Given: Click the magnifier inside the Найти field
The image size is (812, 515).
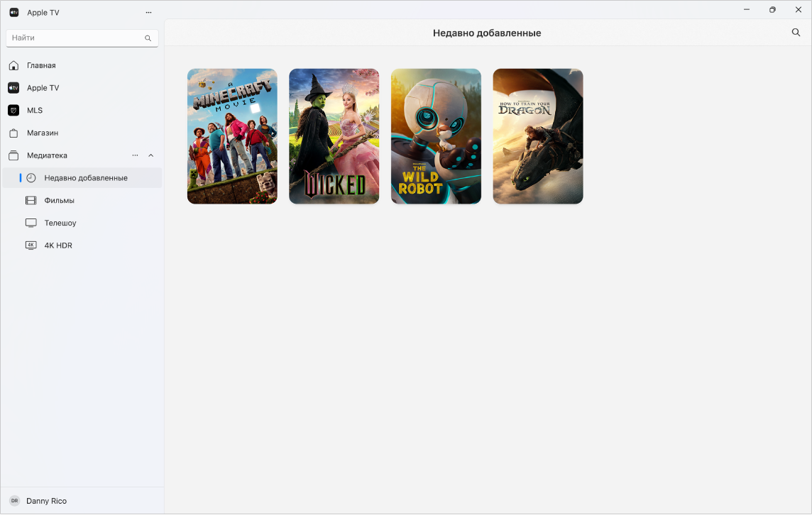Looking at the screenshot, I should click(148, 38).
